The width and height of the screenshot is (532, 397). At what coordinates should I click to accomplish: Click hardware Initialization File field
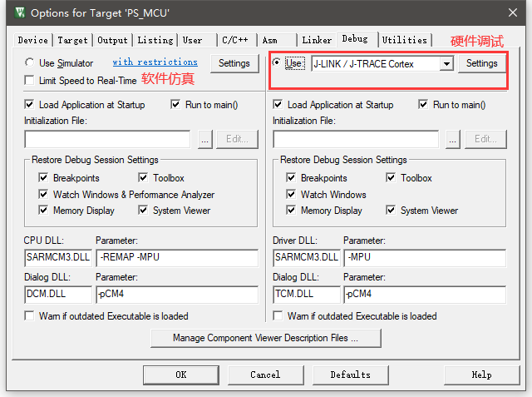356,139
